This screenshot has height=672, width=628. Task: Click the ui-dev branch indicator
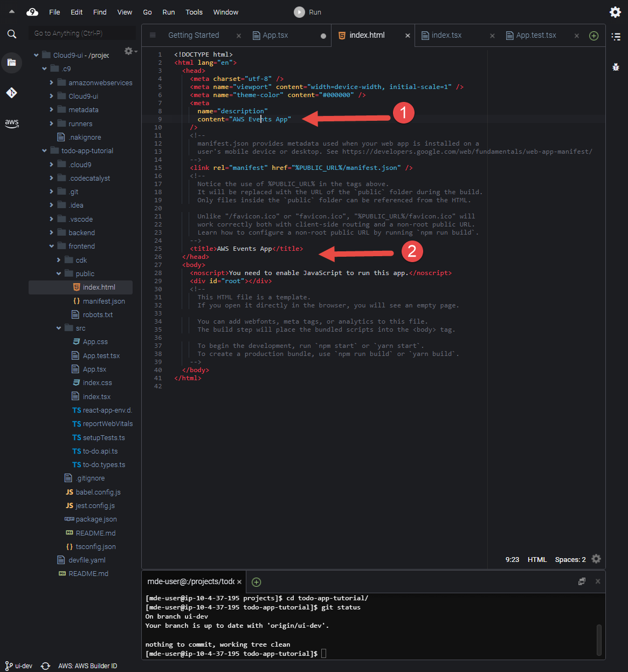[19, 666]
